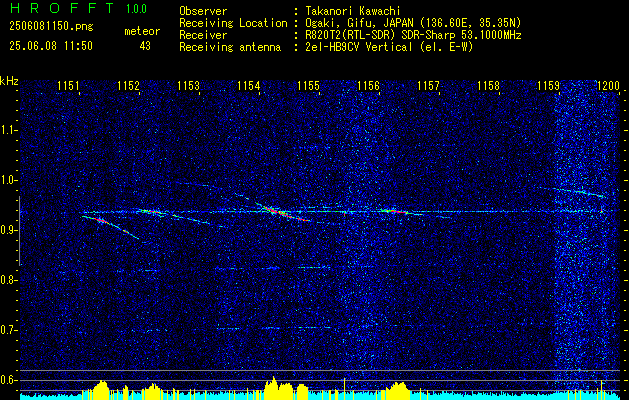629x400 pixels.
Task: Click time marker 1151
Action: (x=68, y=86)
